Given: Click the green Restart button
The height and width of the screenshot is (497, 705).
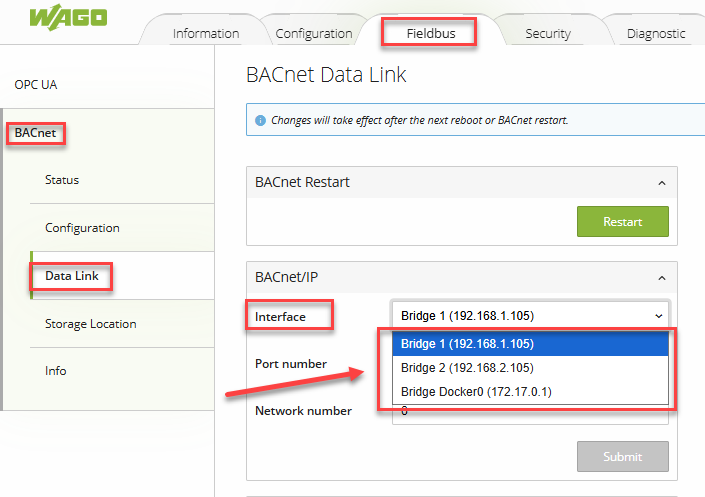Looking at the screenshot, I should coord(623,221).
